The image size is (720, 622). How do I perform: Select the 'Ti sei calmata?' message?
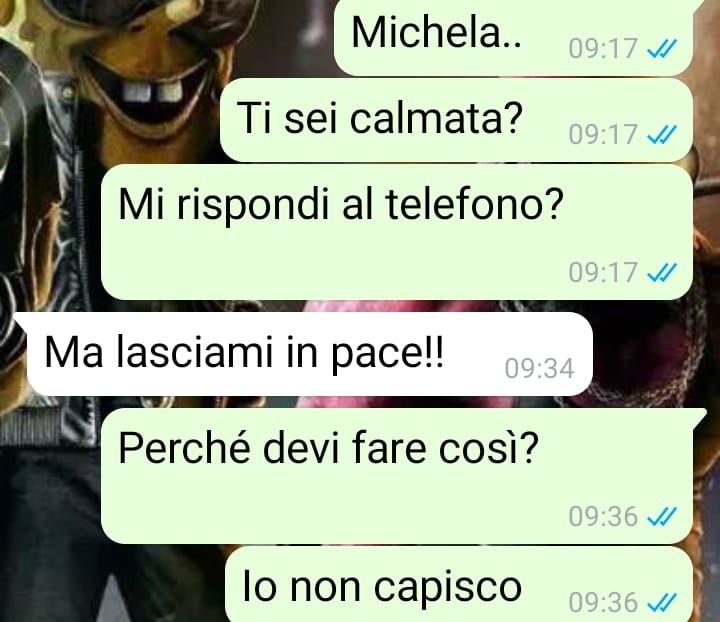coord(456,120)
